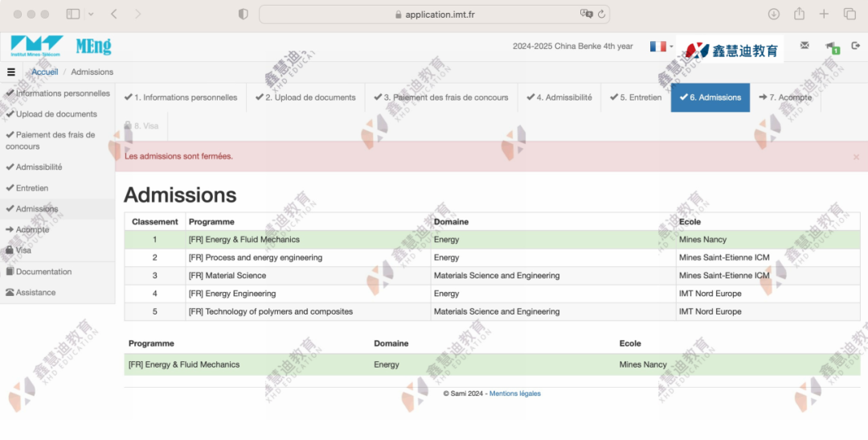Open the messages envelope icon
This screenshot has width=868, height=440.
coord(805,45)
